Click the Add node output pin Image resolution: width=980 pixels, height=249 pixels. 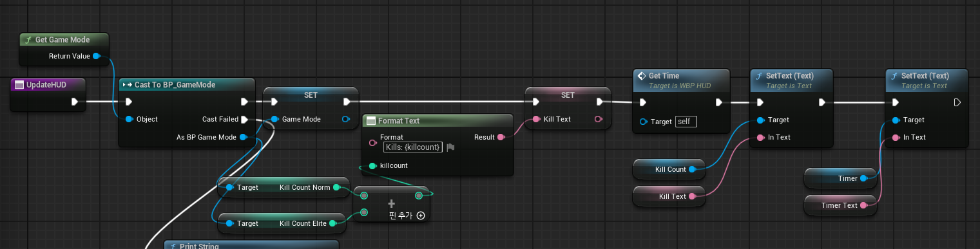coord(419,195)
